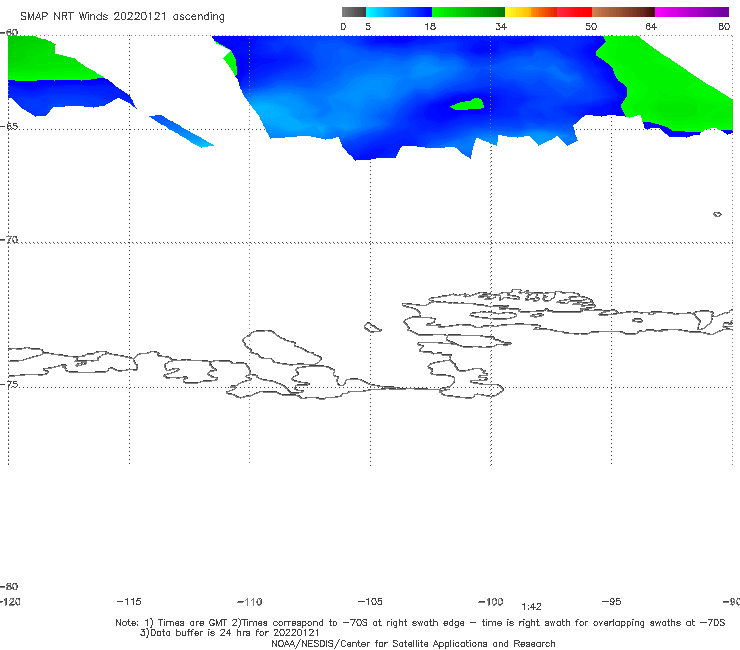
Task: Click the longitude label "-115"
Action: (x=129, y=602)
